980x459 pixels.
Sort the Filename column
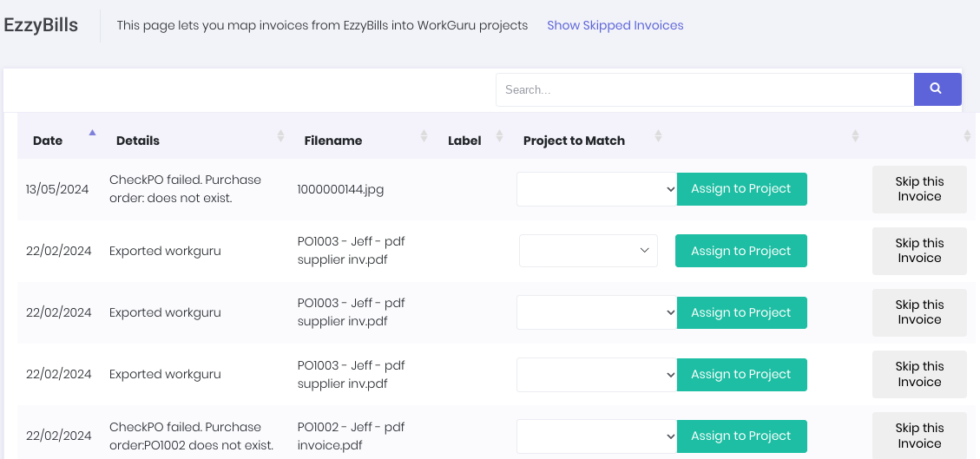tap(424, 135)
